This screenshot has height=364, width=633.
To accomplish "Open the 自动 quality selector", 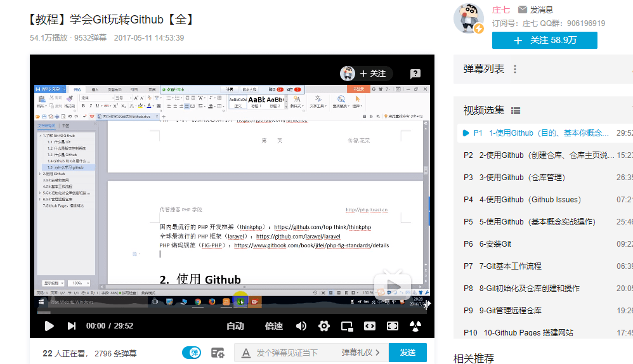I will point(235,326).
